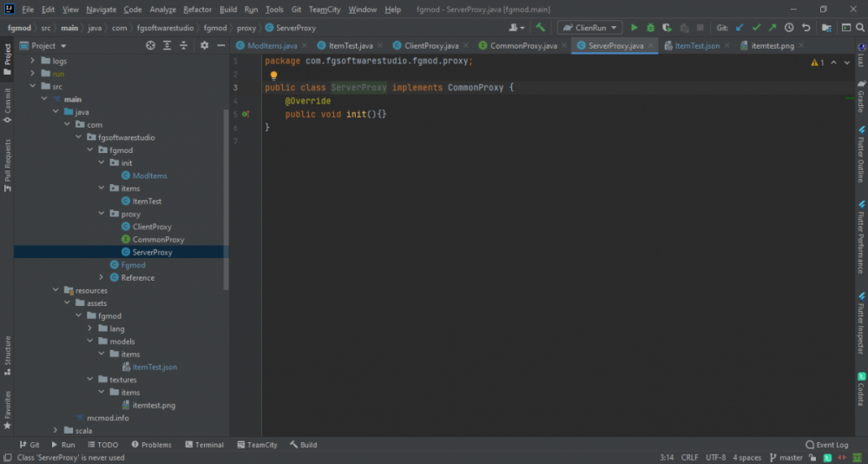Open the Problems tool window
This screenshot has width=868, height=464.
(x=151, y=445)
